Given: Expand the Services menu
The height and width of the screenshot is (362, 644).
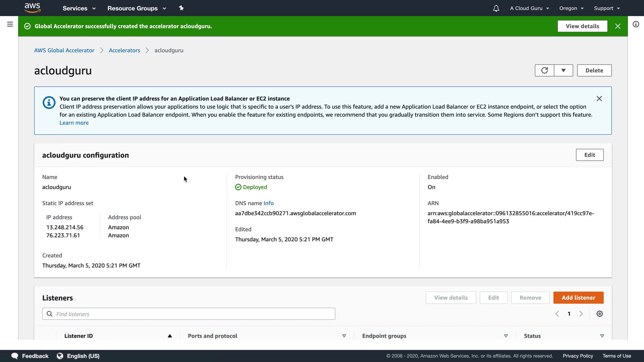Looking at the screenshot, I should point(79,8).
